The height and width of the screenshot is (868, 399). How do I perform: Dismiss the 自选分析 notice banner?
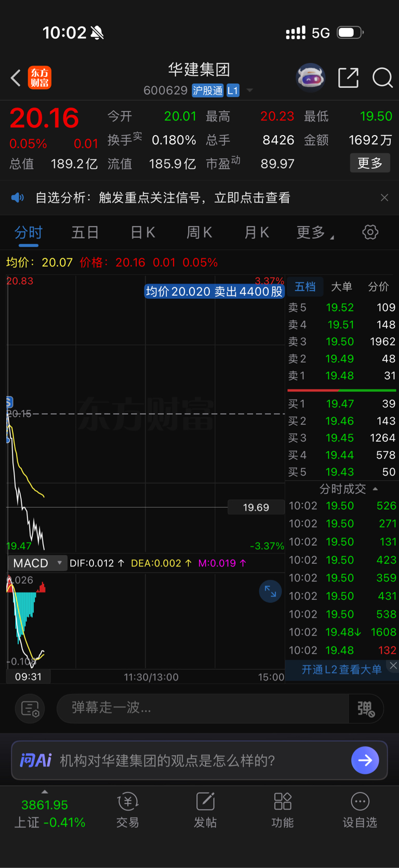click(384, 198)
